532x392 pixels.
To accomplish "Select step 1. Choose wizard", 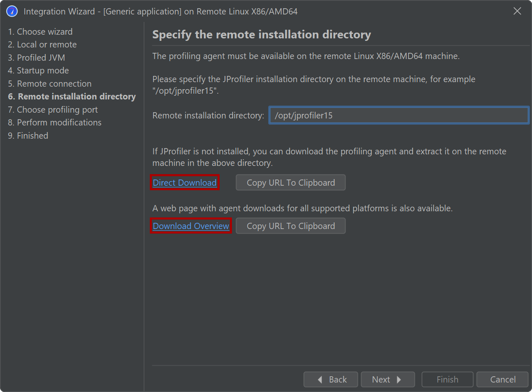I will pyautogui.click(x=40, y=32).
